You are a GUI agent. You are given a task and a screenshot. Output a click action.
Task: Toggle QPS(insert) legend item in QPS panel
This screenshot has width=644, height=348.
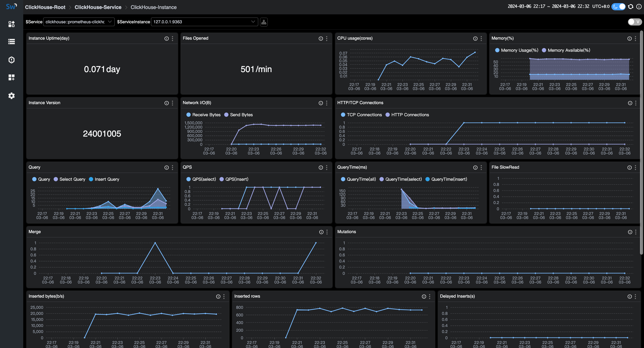237,179
